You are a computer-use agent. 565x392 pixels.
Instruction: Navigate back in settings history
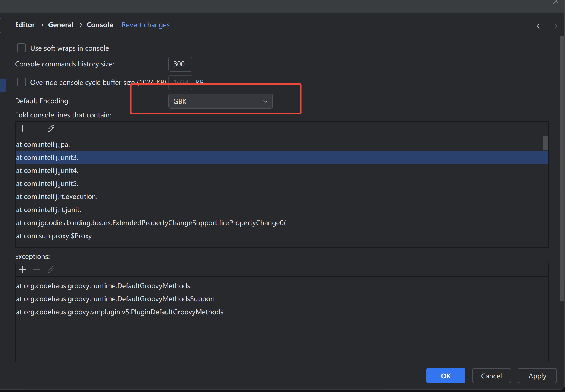pyautogui.click(x=540, y=26)
